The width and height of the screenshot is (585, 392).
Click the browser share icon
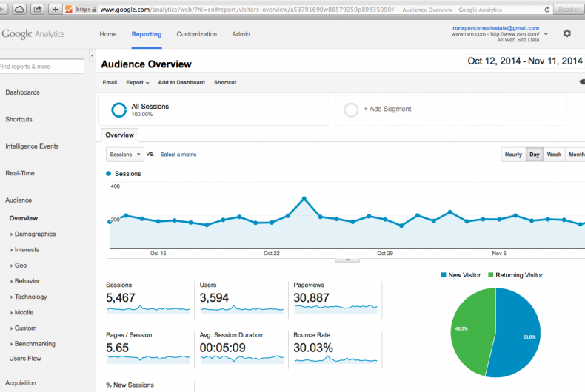[x=37, y=10]
